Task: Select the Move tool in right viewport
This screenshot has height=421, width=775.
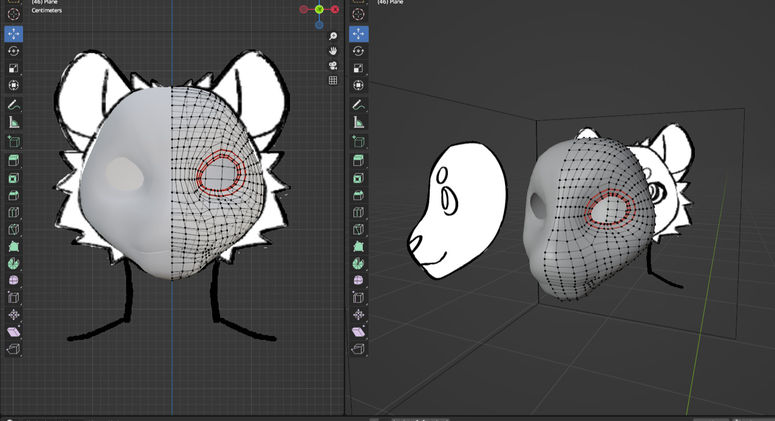Action: tap(358, 34)
